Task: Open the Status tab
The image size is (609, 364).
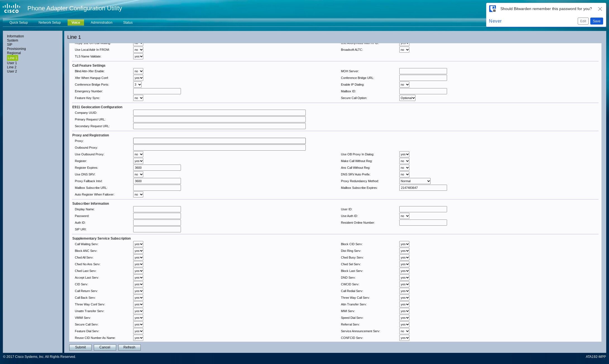Action: click(128, 23)
